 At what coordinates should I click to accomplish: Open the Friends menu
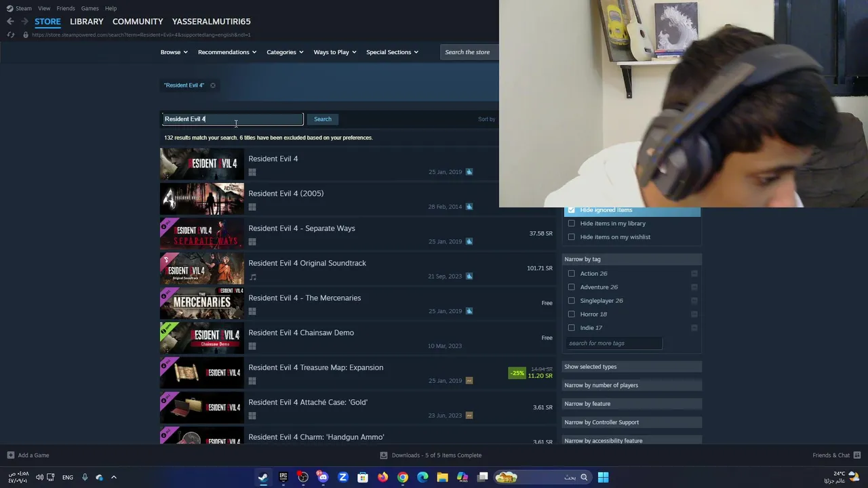coord(66,8)
